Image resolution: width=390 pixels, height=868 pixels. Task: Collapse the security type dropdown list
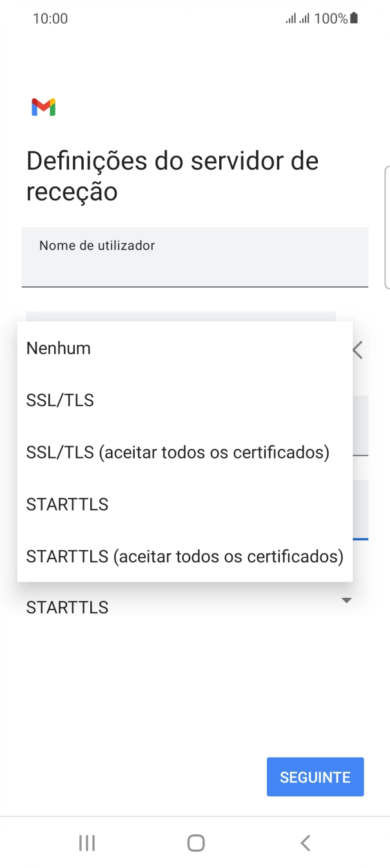(x=346, y=600)
